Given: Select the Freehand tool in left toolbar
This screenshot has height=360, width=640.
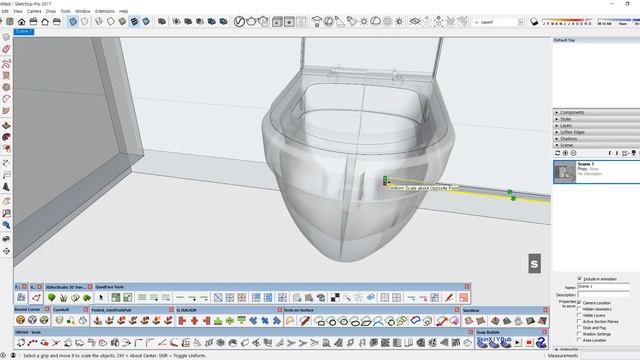Looking at the screenshot, I should point(6,64).
